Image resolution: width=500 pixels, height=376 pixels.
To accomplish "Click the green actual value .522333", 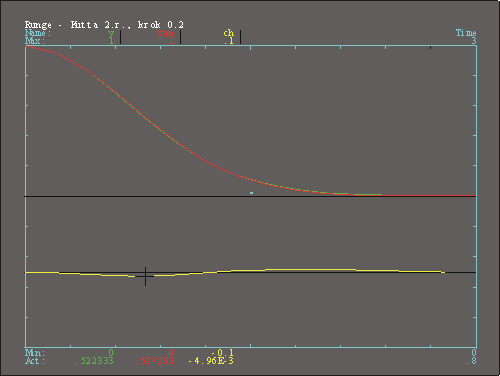I will (94, 361).
